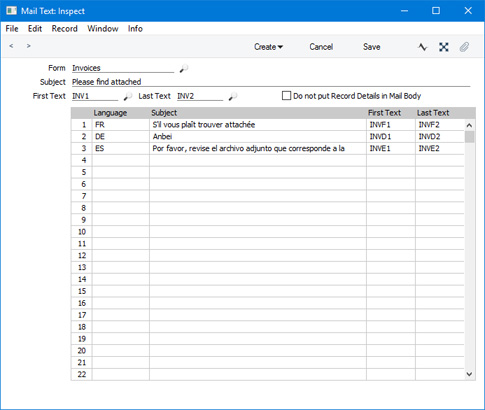Viewport: 485px width, 410px height.
Task: Click the Mail Text window title icon
Action: tap(11, 11)
